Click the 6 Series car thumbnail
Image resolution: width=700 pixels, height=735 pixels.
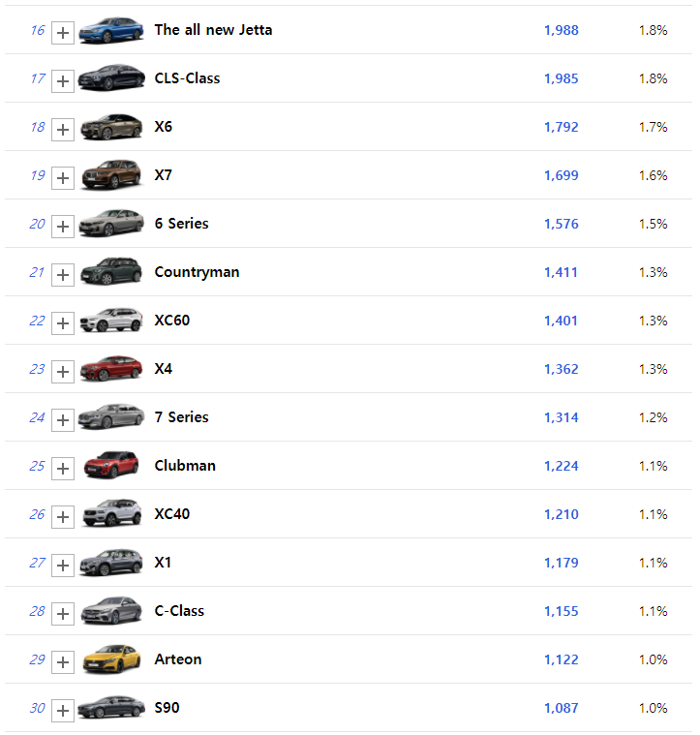click(x=111, y=223)
